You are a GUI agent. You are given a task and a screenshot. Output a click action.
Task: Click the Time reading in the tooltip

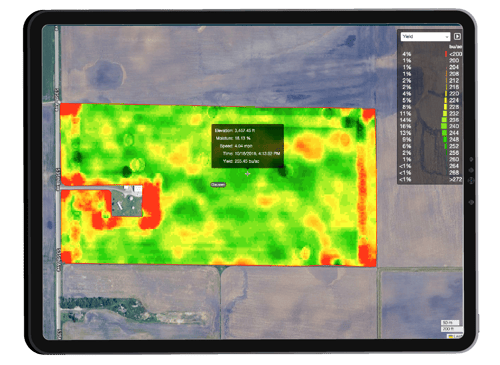[x=251, y=154]
